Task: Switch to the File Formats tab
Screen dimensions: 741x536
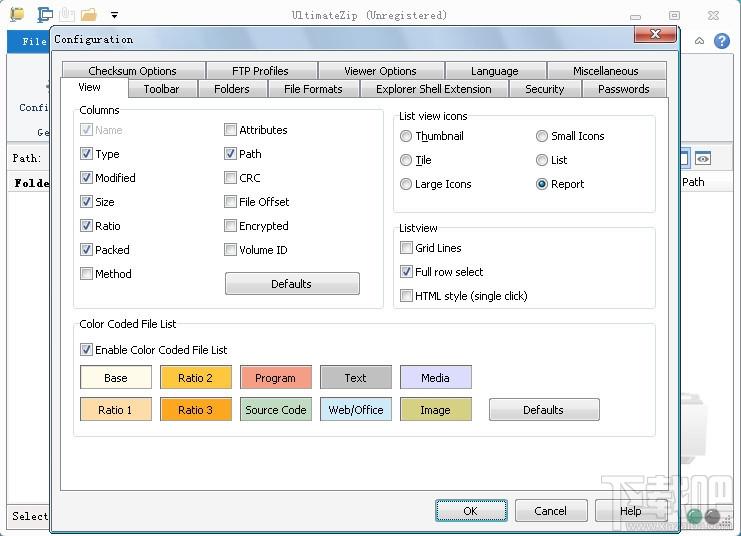Action: [313, 89]
